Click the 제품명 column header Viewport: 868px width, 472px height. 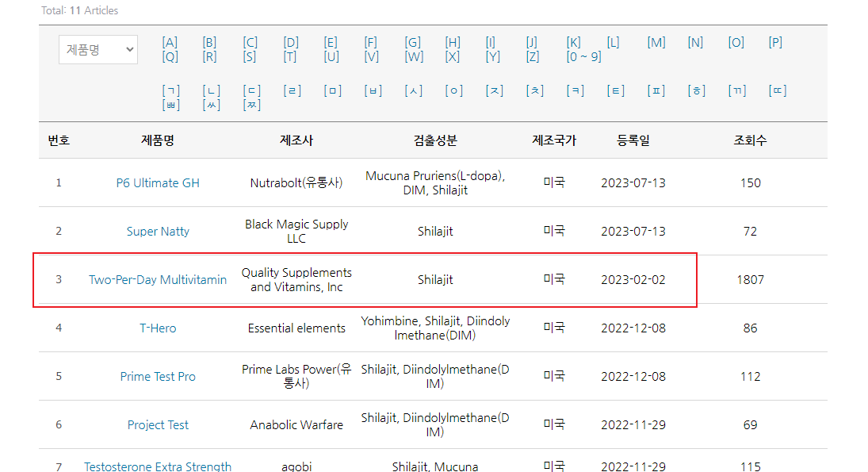tap(158, 140)
